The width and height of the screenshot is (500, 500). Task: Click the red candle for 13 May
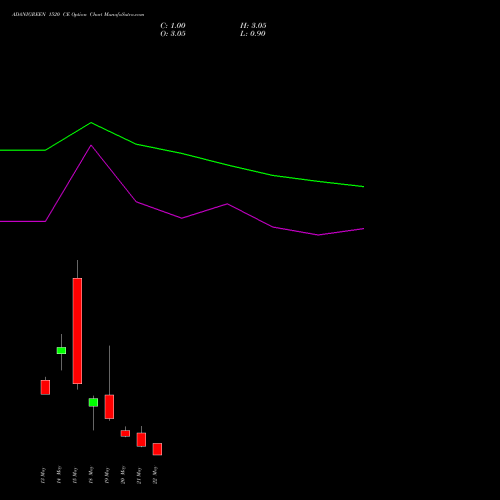pyautogui.click(x=45, y=387)
